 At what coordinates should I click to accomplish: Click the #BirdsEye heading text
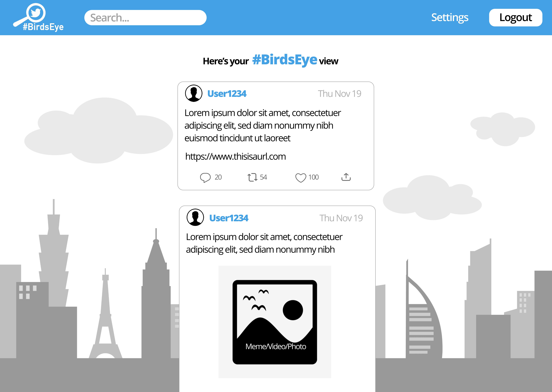click(284, 60)
